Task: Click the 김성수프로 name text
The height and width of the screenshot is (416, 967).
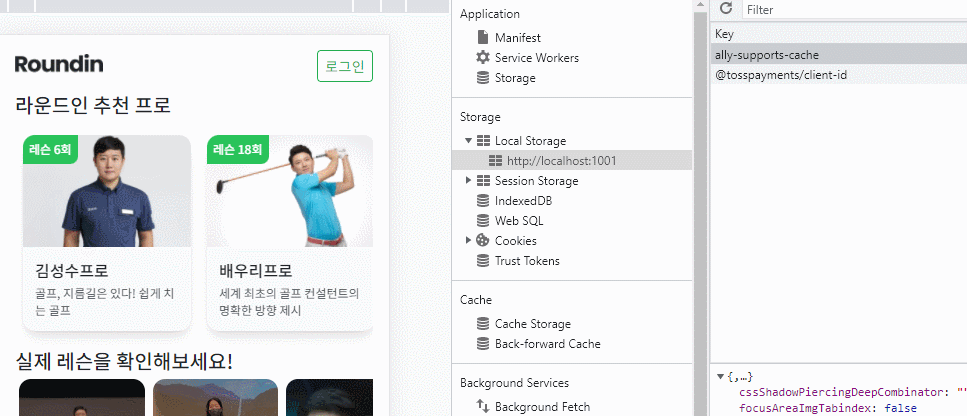Action: (72, 270)
